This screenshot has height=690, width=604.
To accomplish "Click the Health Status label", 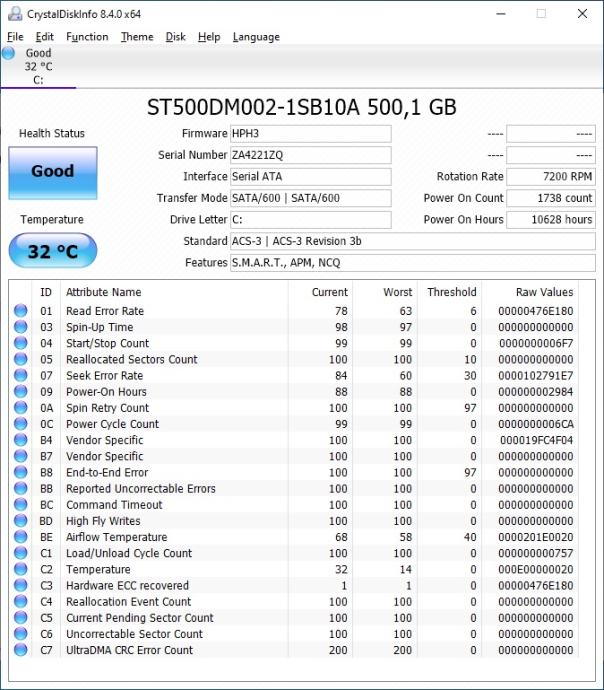I will (x=52, y=133).
